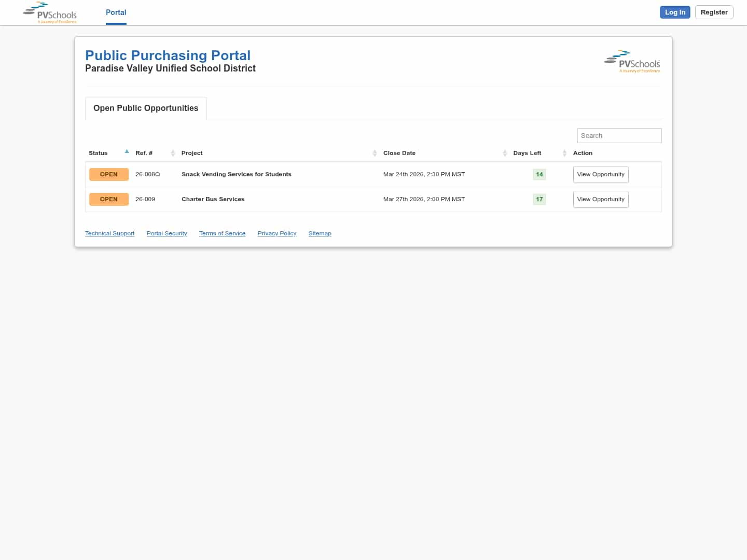View Opportunity for Snack Vending Services

click(601, 174)
